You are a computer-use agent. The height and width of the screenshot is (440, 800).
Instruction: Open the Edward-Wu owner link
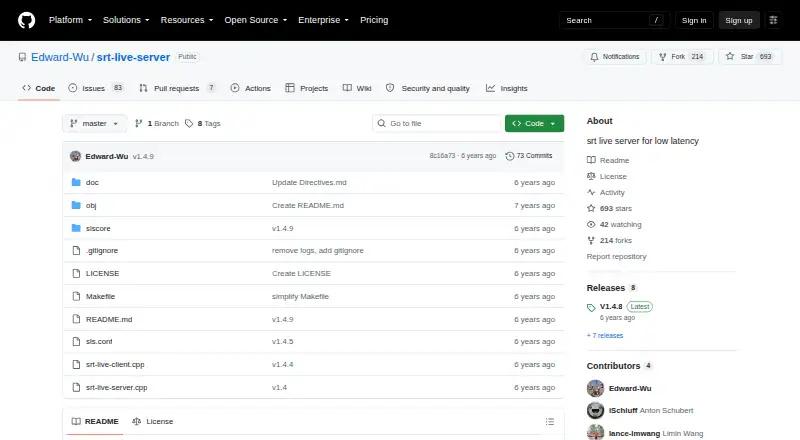click(60, 57)
